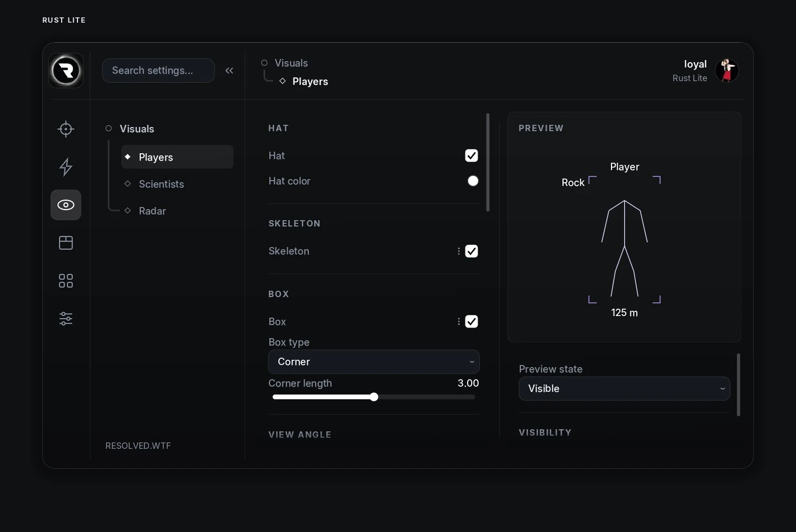Click the preview options scrollbar
Image resolution: width=796 pixels, height=532 pixels.
point(738,385)
